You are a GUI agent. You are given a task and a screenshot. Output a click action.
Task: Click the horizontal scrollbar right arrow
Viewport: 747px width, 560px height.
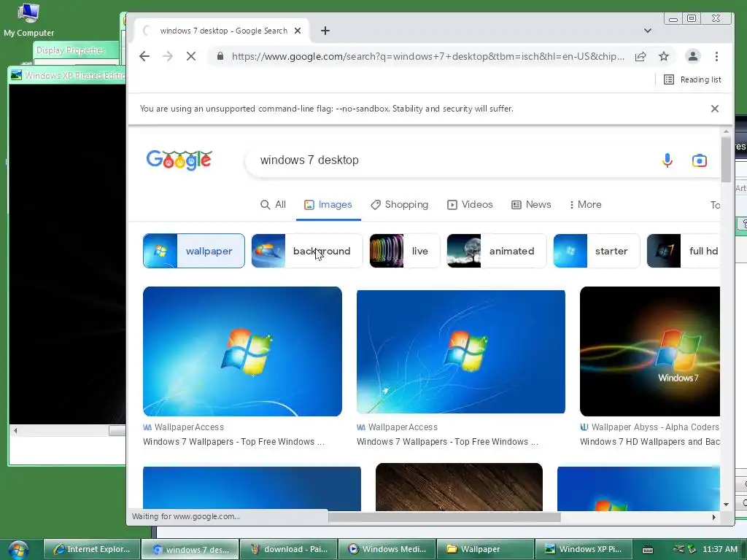tap(713, 517)
